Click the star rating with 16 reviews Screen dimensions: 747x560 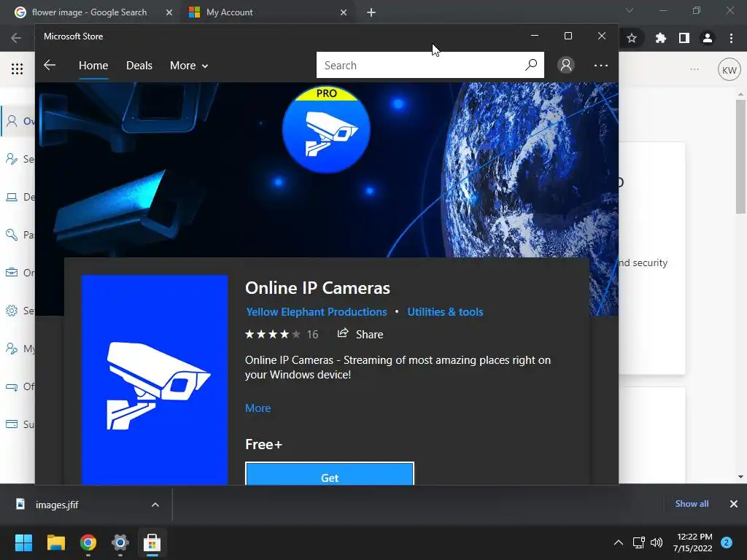pos(282,334)
